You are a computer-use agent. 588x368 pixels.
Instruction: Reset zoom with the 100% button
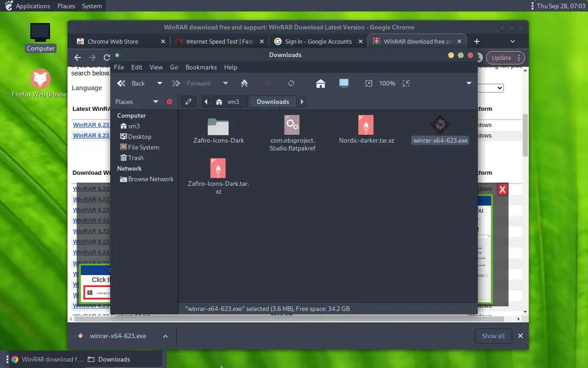tap(387, 83)
